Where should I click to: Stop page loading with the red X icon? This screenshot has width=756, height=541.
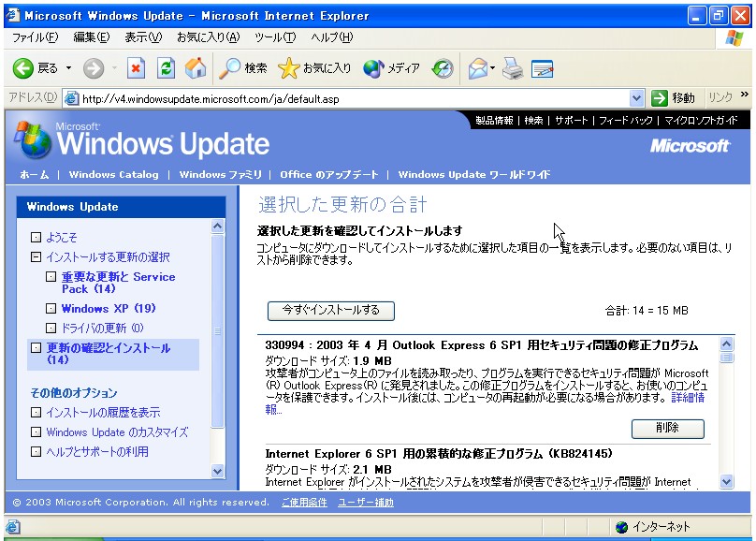click(x=136, y=68)
